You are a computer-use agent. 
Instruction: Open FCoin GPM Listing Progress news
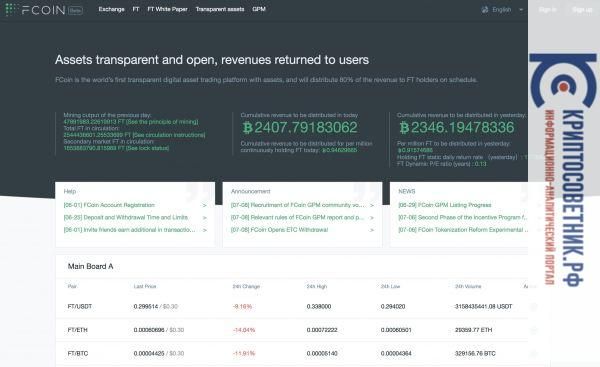click(x=445, y=205)
